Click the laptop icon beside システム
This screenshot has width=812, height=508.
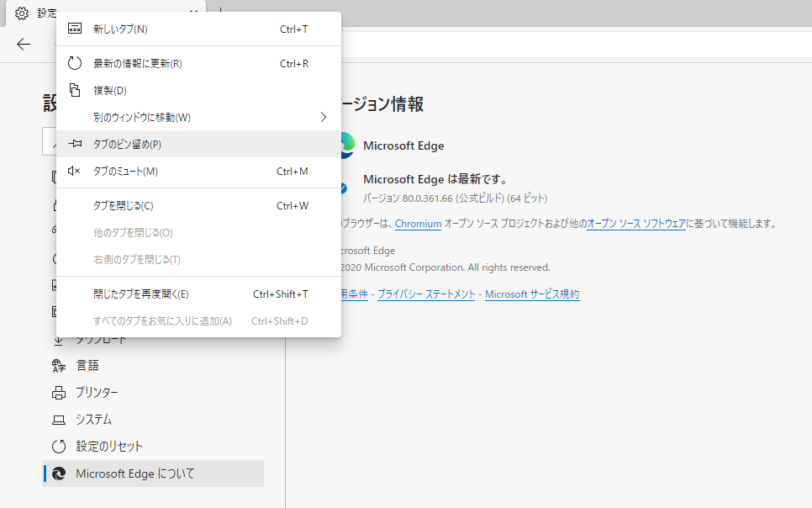(59, 420)
